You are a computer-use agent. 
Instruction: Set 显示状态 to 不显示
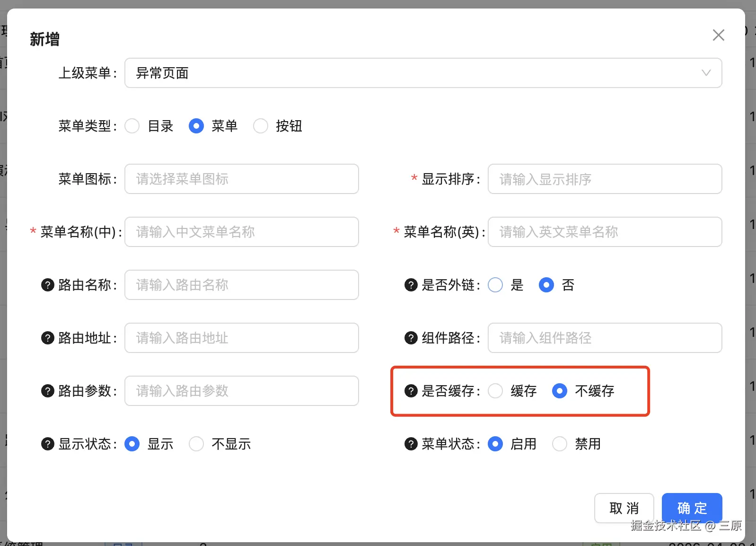pyautogui.click(x=196, y=444)
